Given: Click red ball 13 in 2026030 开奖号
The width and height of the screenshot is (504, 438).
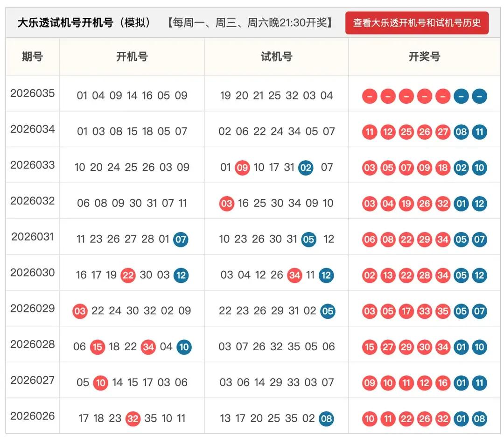Looking at the screenshot, I should coord(388,276).
